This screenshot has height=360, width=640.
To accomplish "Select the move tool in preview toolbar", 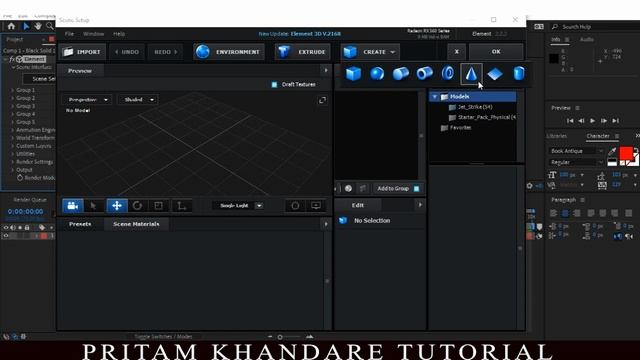I will (x=117, y=206).
